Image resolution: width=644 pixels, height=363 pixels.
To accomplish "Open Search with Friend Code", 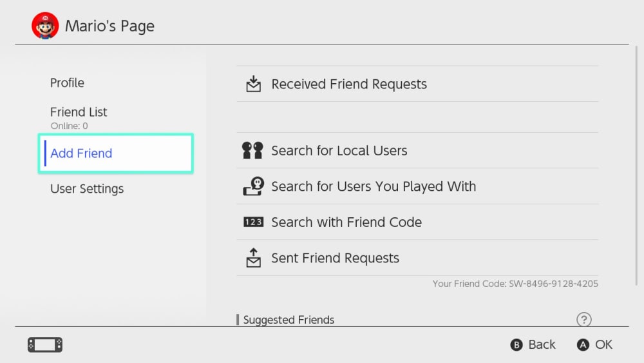I will point(346,222).
